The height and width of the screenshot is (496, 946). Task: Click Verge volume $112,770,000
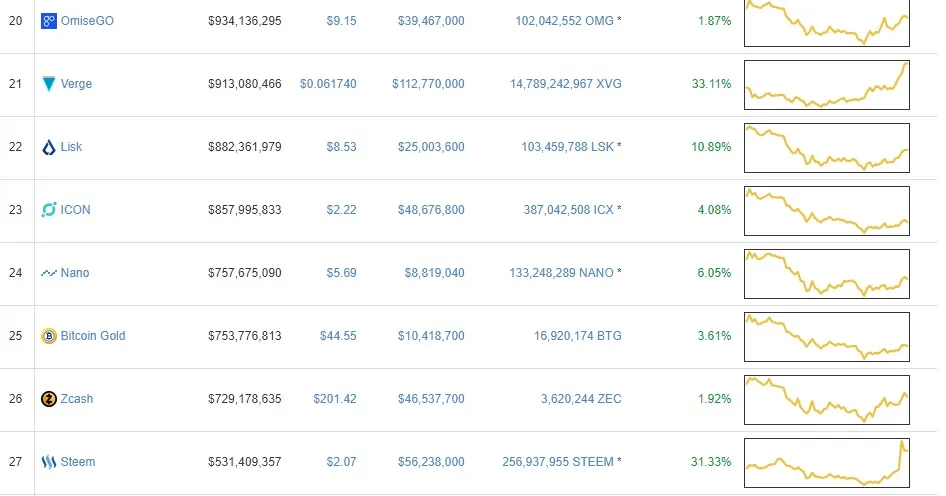point(428,84)
